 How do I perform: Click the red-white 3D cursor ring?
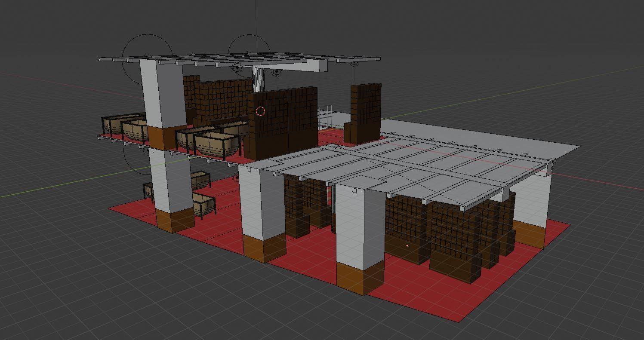click(x=260, y=111)
